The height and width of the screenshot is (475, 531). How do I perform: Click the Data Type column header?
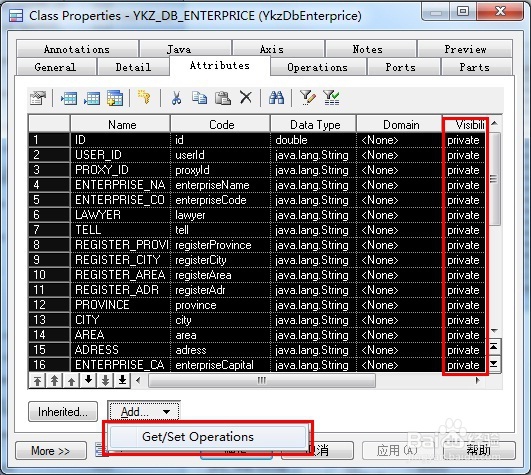[x=313, y=124]
